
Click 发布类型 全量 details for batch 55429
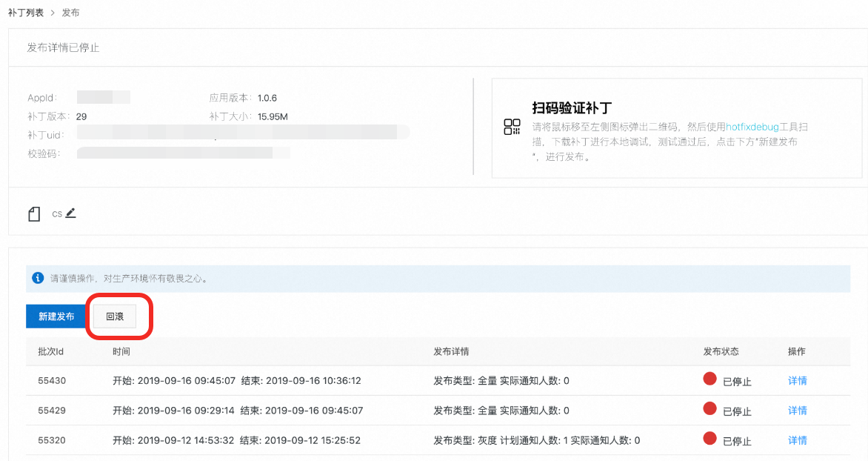pos(501,411)
